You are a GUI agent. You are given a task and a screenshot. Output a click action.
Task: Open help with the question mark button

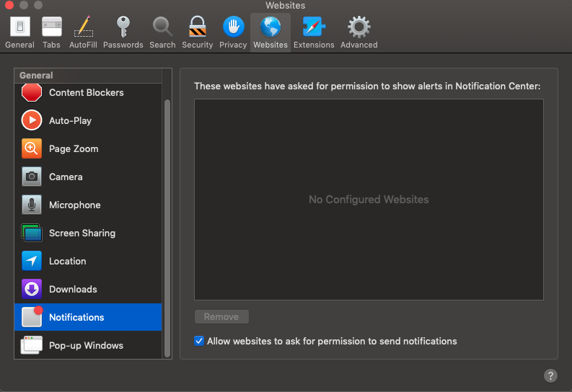point(550,375)
